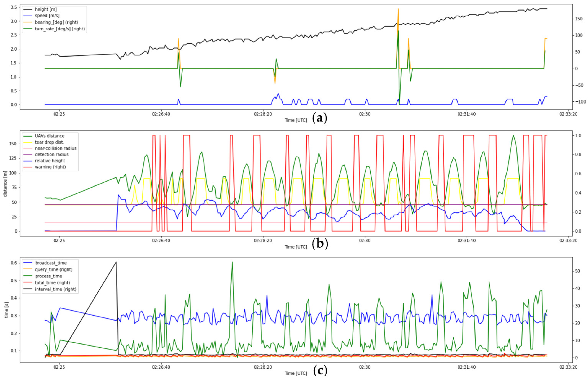588x381 pixels.
Task: Click the 'distance [m]' y-axis label
Action: [5, 184]
